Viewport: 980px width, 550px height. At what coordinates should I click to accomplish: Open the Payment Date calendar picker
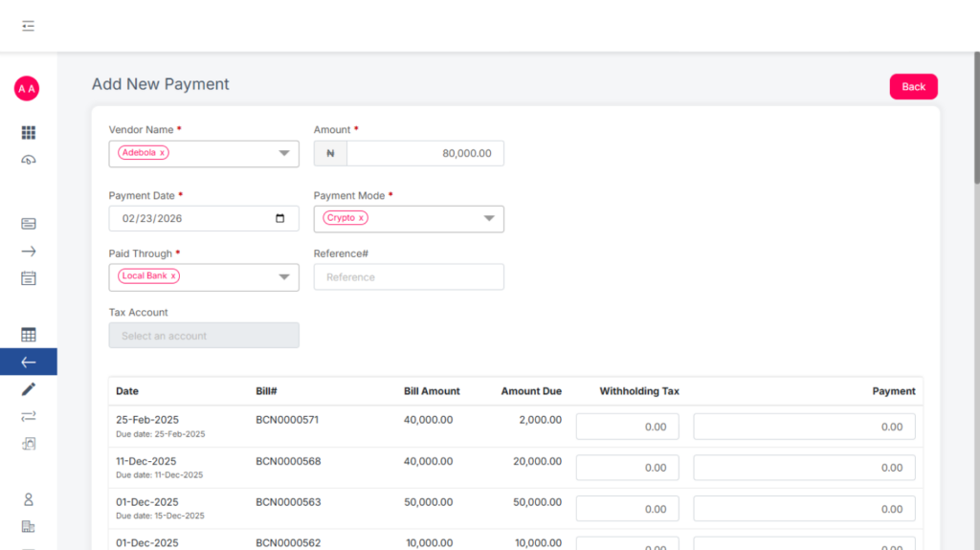click(279, 218)
